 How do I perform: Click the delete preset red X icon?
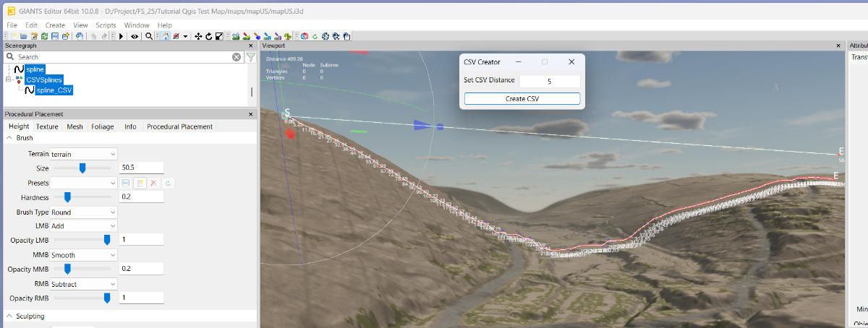pos(153,184)
